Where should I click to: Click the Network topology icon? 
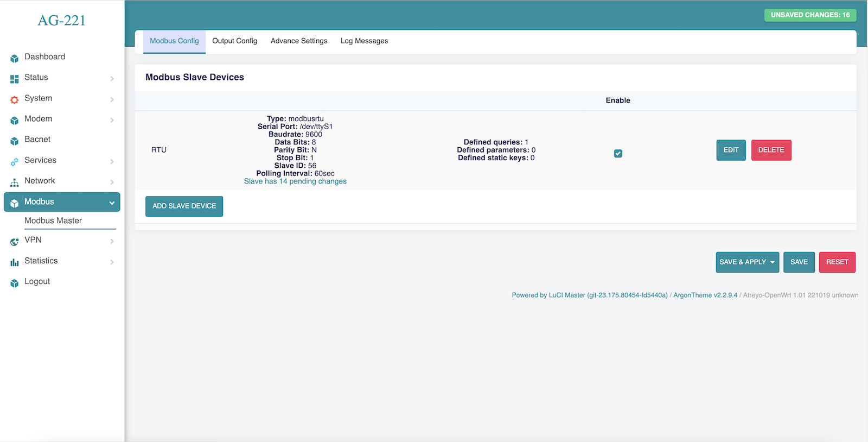pyautogui.click(x=15, y=182)
